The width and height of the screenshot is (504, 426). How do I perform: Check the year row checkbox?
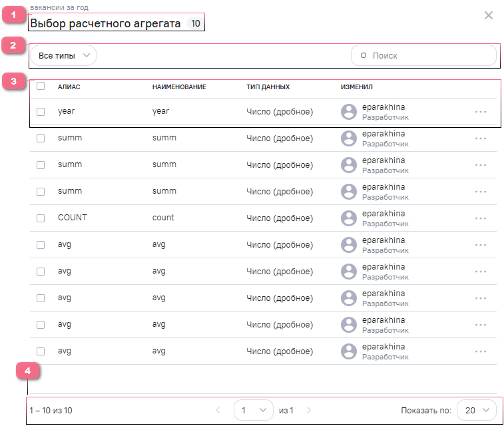click(41, 112)
